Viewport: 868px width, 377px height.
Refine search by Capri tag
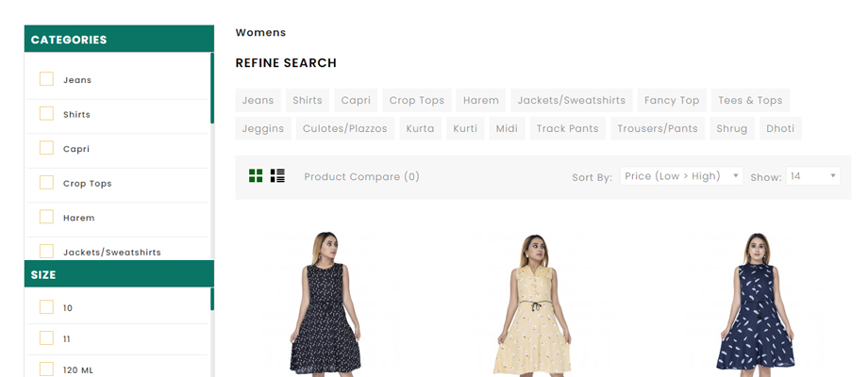(x=356, y=100)
